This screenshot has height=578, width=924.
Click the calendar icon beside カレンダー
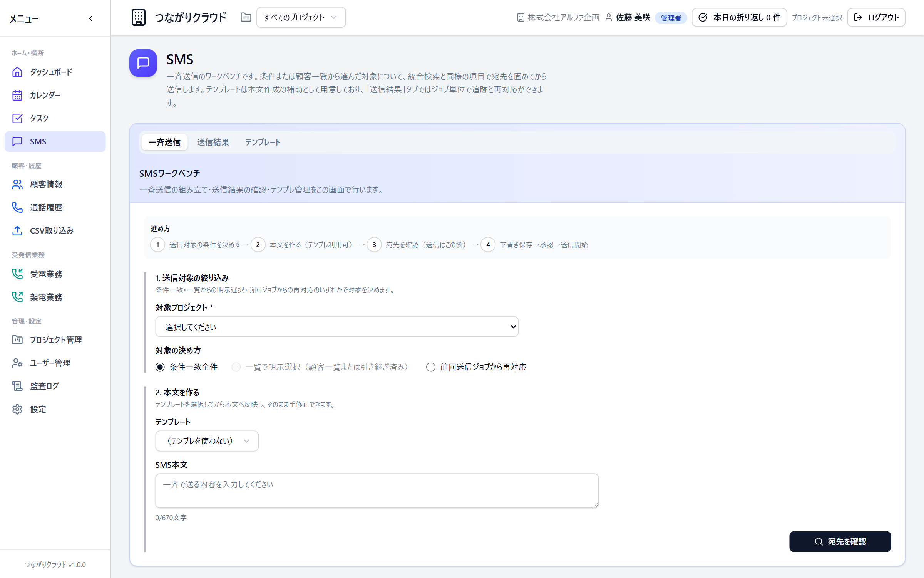[17, 95]
